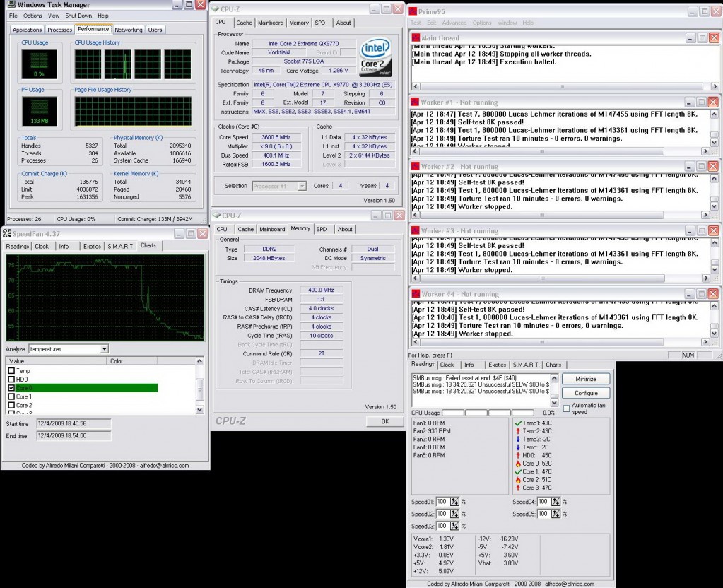Click the Core 0 flame temperature icon

click(517, 464)
